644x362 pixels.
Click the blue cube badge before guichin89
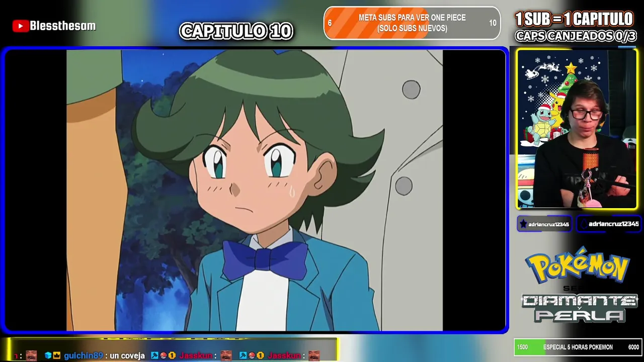point(48,355)
